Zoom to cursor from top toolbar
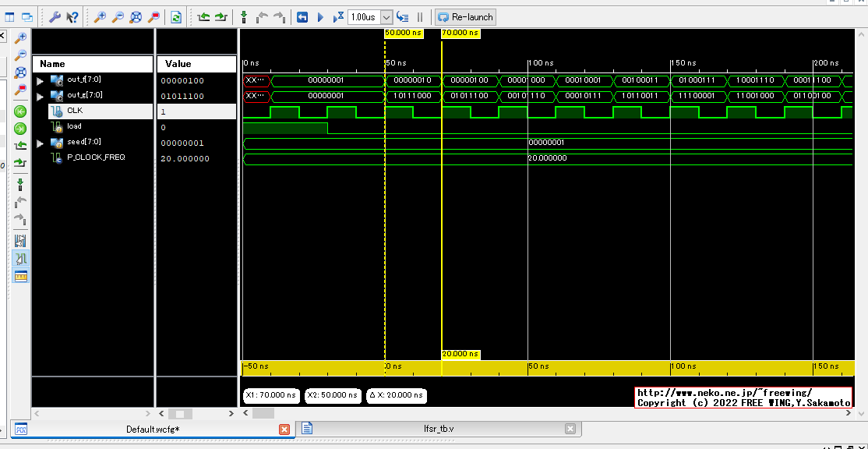The image size is (868, 449). click(x=153, y=17)
